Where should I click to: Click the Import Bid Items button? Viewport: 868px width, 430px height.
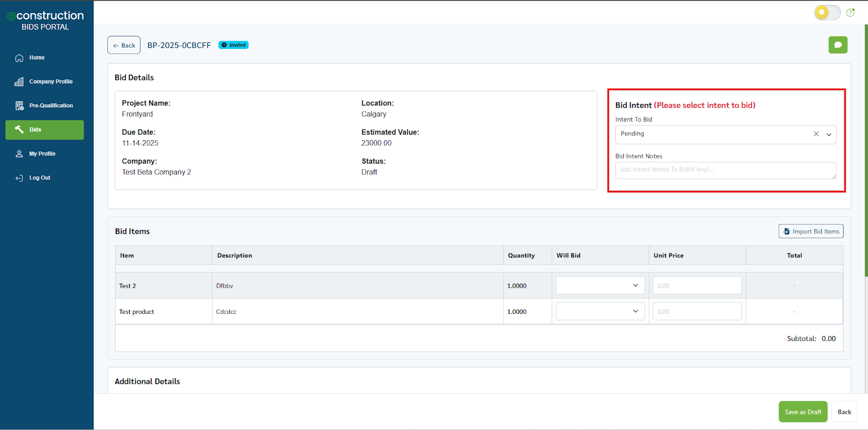[x=811, y=231]
